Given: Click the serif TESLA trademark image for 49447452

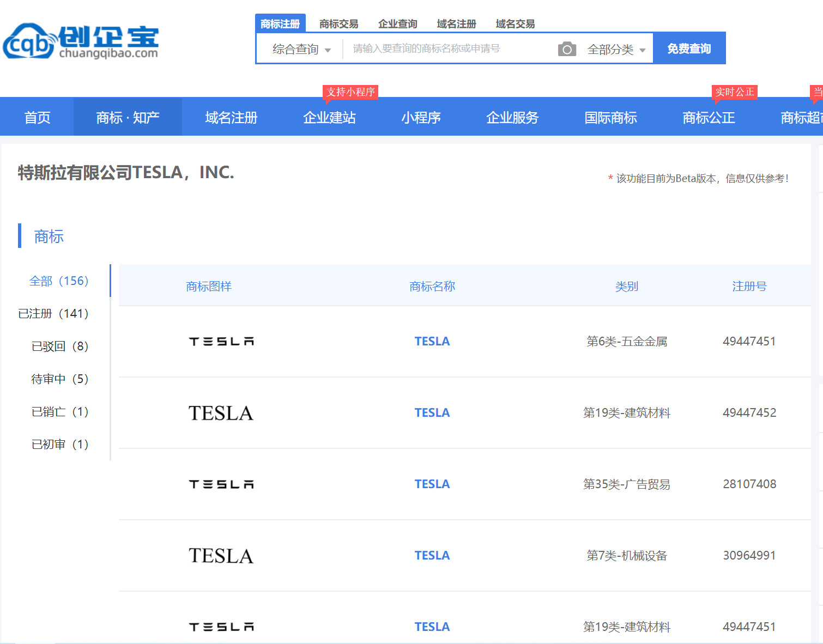Looking at the screenshot, I should click(221, 413).
